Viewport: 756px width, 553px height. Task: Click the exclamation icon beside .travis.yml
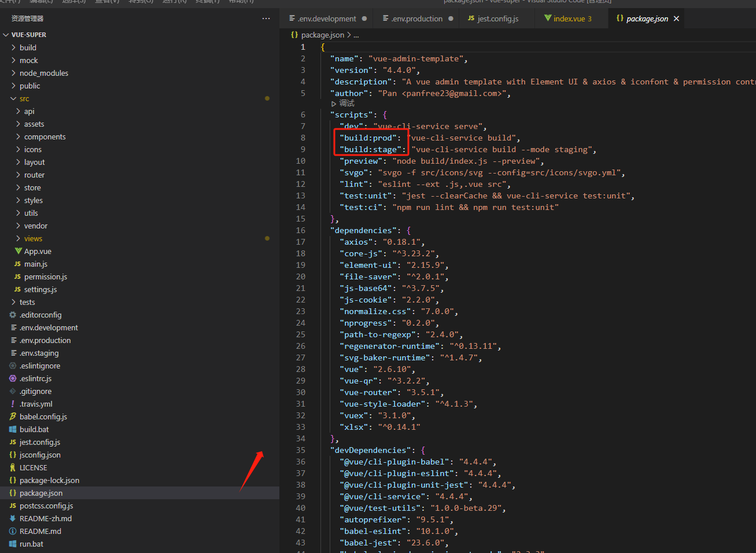tap(13, 404)
